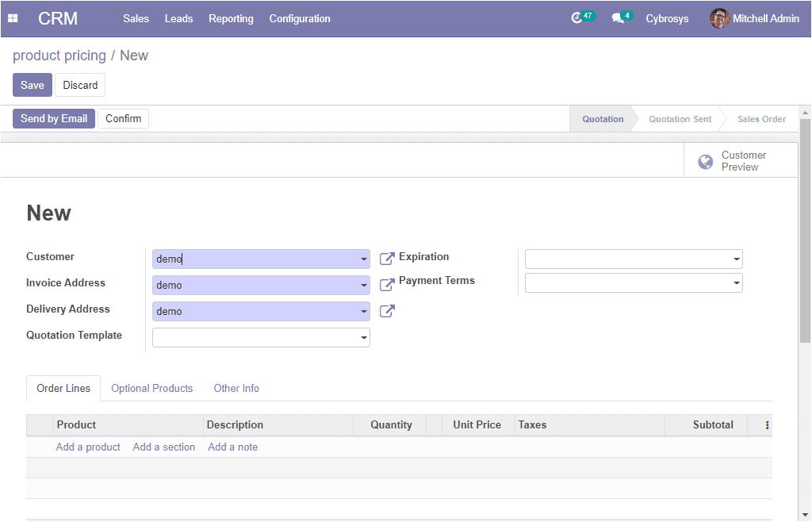This screenshot has height=522, width=812.
Task: Open the Reporting menu
Action: click(231, 18)
